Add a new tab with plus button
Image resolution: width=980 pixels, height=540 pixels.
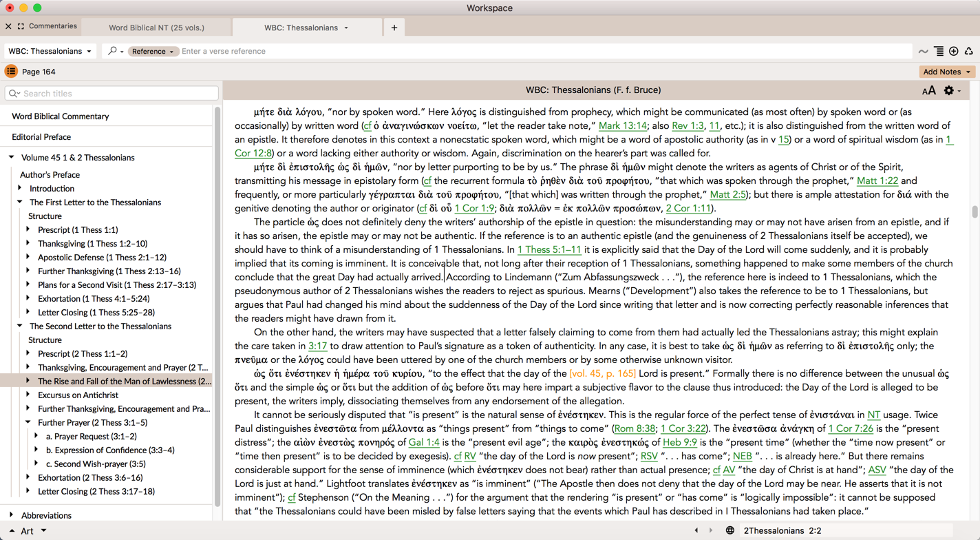click(394, 28)
